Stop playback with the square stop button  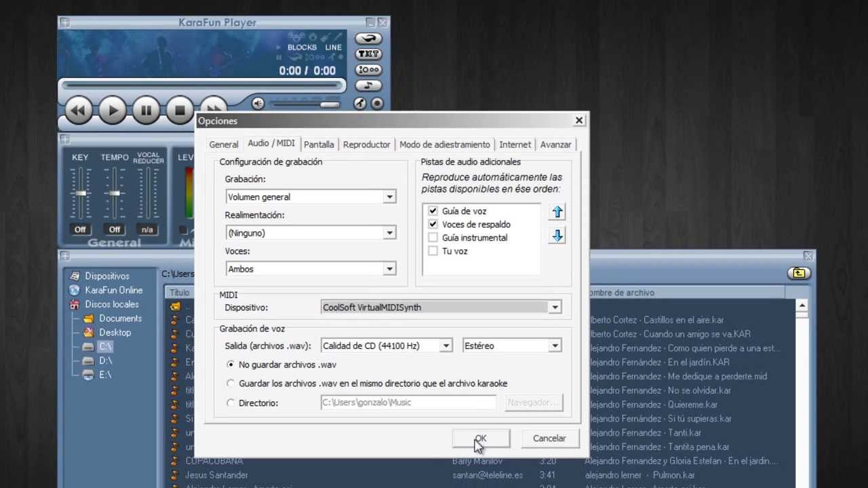[x=180, y=110]
